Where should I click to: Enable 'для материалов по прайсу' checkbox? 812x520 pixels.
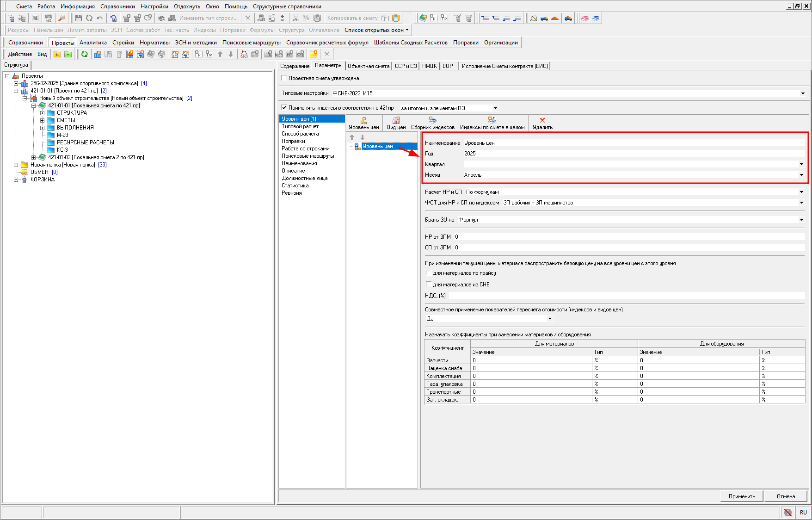429,273
